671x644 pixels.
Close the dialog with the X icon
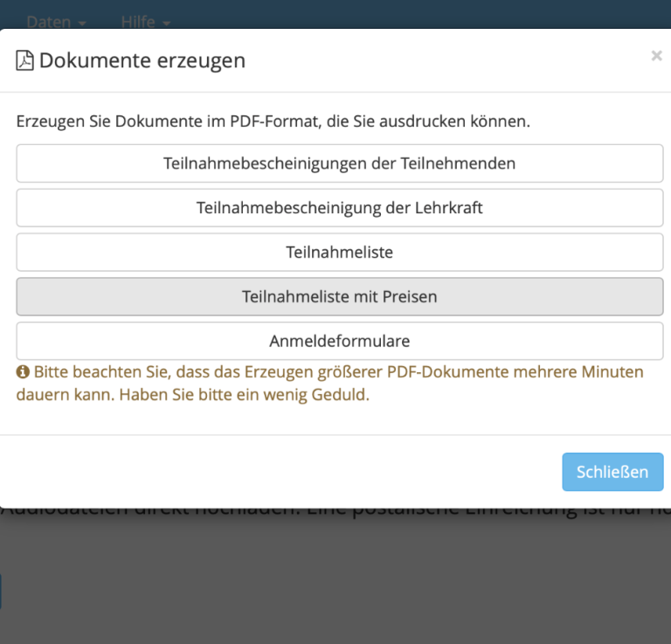(x=656, y=56)
